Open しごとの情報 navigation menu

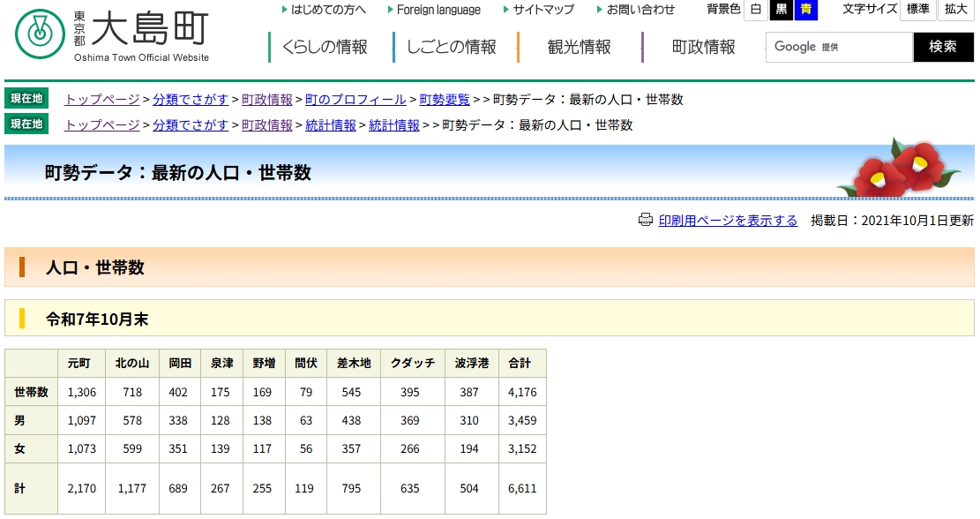tap(451, 48)
